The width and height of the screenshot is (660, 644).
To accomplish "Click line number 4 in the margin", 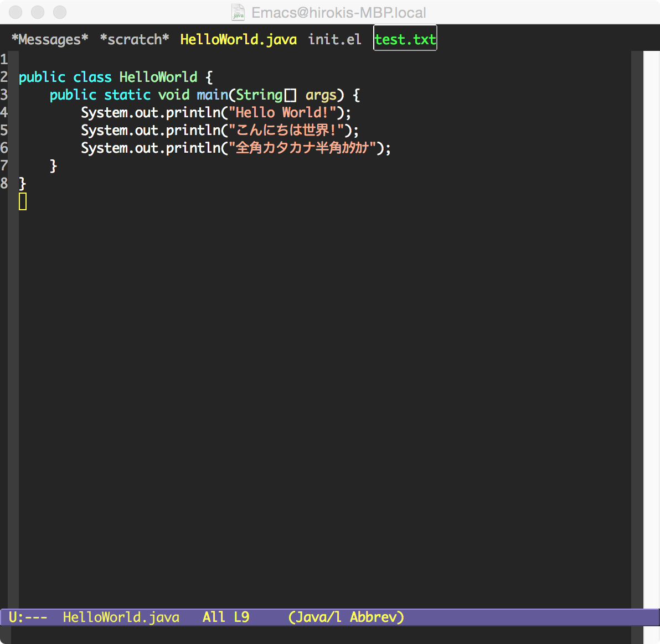I will [x=4, y=112].
